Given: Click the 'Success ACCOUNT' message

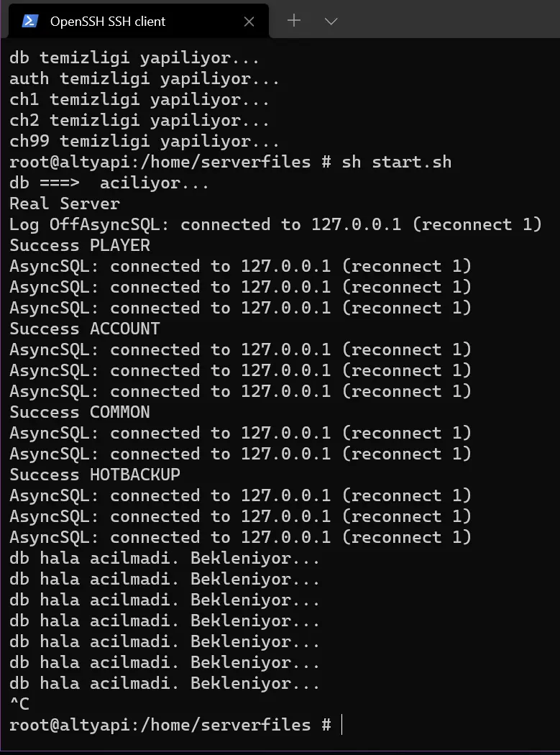Looking at the screenshot, I should click(x=85, y=329).
